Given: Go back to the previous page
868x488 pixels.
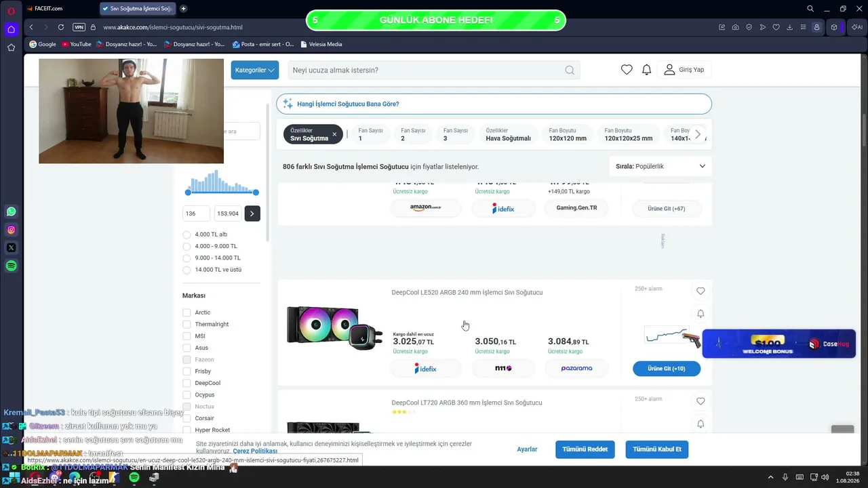Looking at the screenshot, I should [31, 27].
